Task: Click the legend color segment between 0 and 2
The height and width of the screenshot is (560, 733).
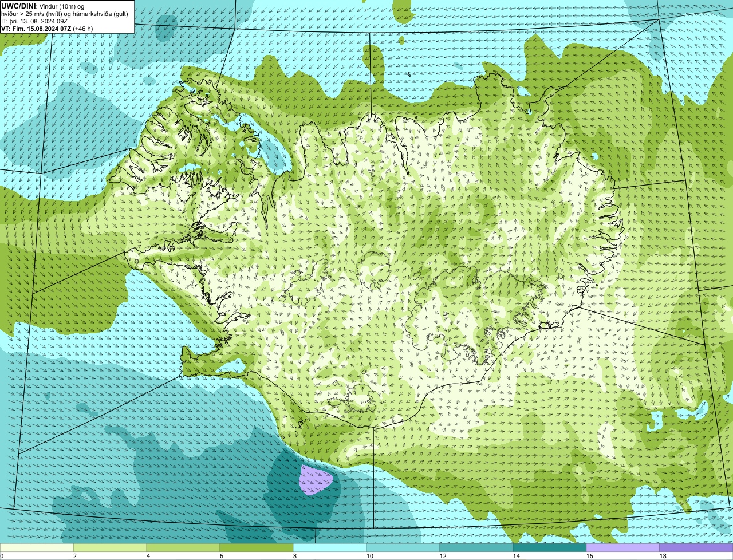Action: (x=37, y=548)
